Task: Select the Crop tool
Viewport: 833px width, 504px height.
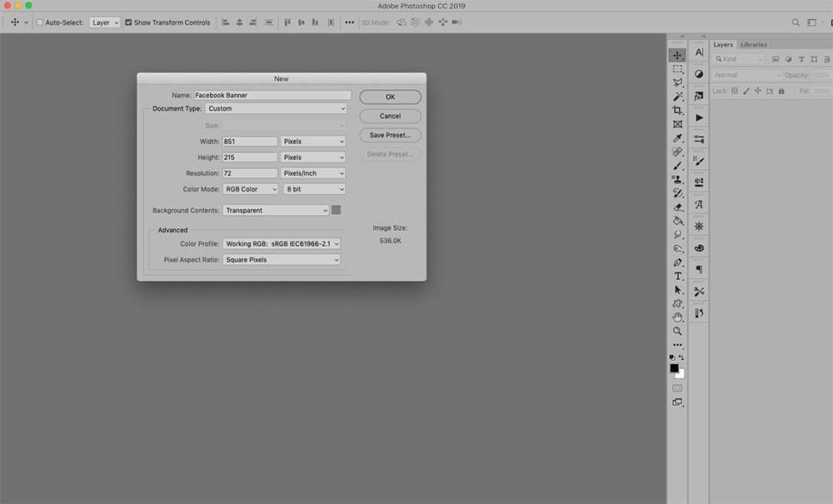Action: click(677, 111)
